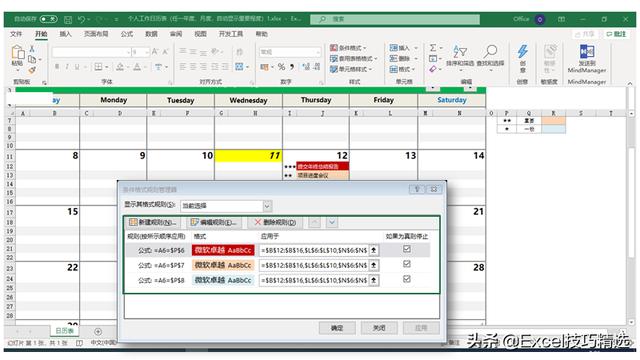
Task: Switch to the Insert ribbon tab
Action: pos(65,34)
